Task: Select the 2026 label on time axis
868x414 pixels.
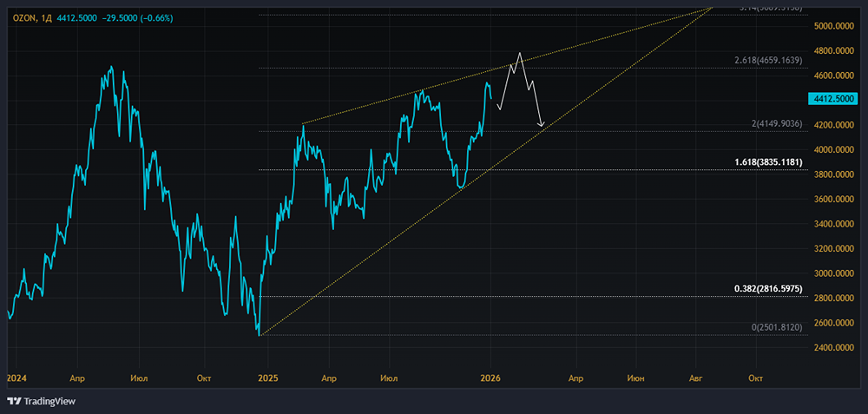Action: coord(490,378)
